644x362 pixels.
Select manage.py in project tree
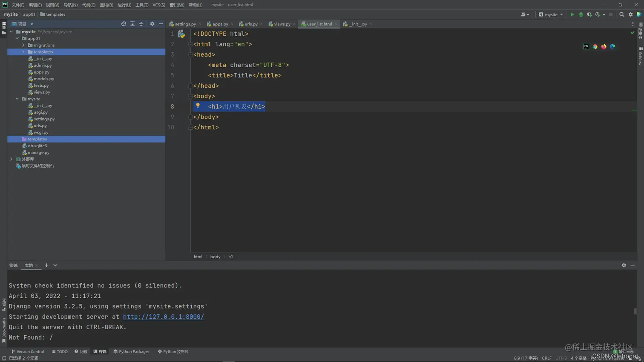38,152
